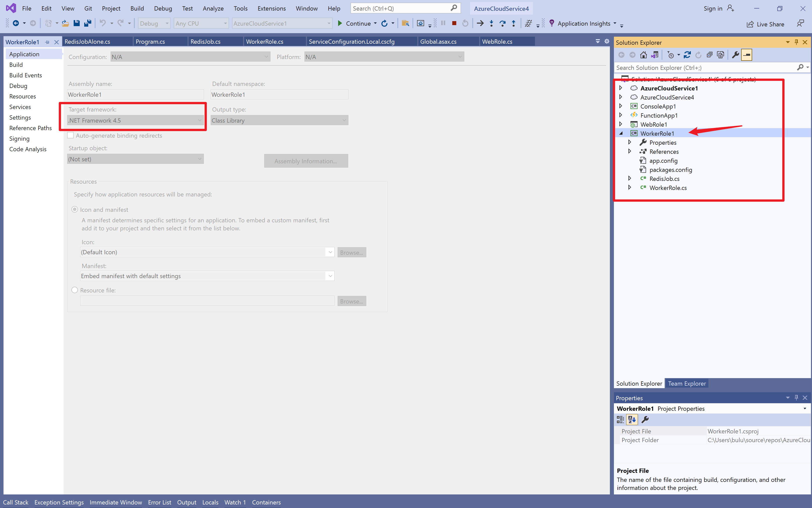Toggle Auto-generate binding redirects checkbox

click(x=71, y=135)
